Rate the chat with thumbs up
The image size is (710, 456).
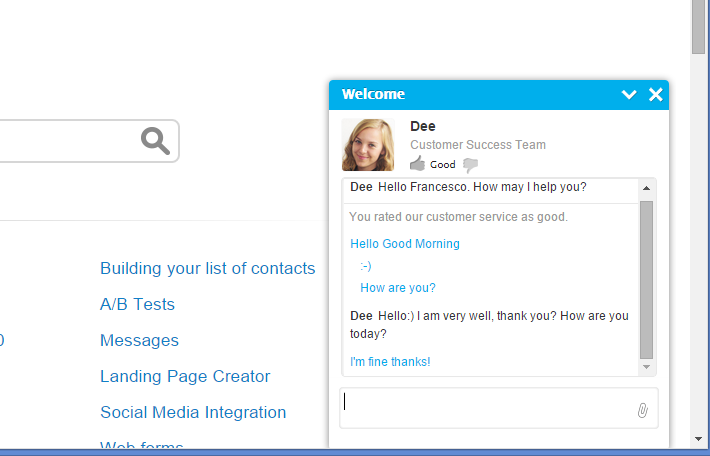point(417,164)
